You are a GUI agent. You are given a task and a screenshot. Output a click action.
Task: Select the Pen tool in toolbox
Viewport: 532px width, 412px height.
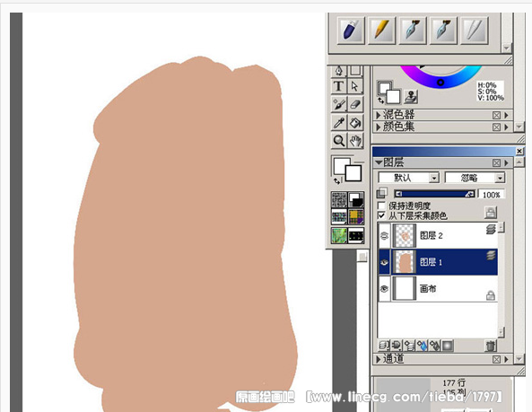coord(338,71)
